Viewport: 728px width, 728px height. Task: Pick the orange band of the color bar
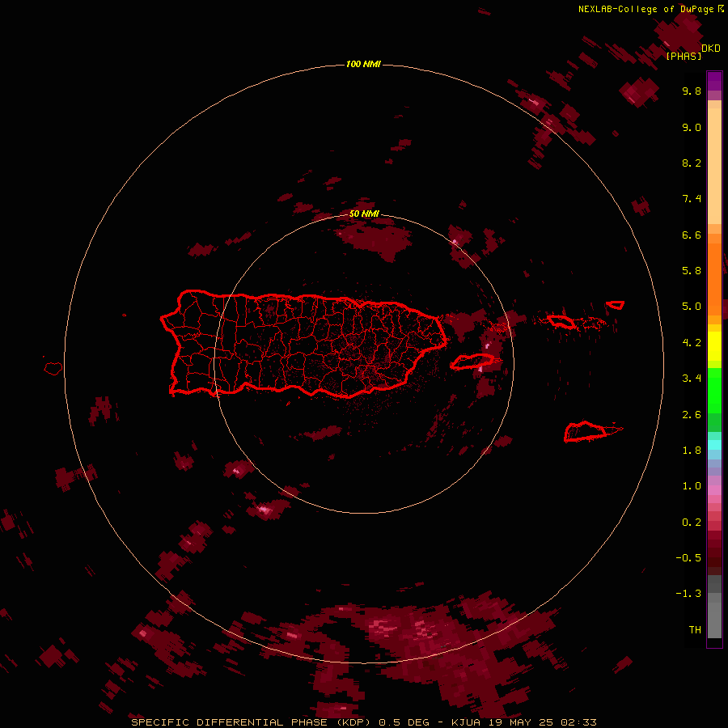point(714,278)
